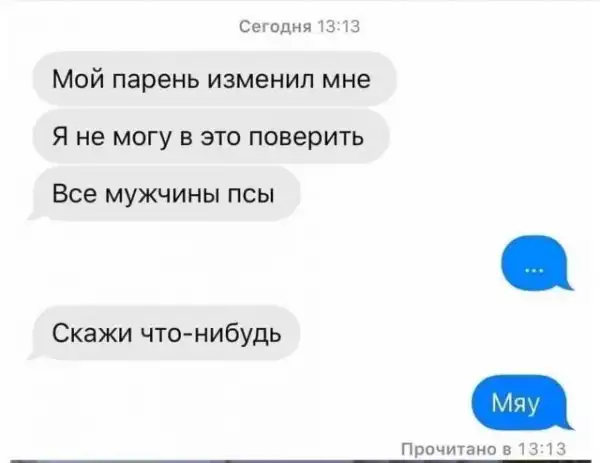The width and height of the screenshot is (600, 463).
Task: Tap the blue "..." sent message bubble
Action: [x=536, y=263]
